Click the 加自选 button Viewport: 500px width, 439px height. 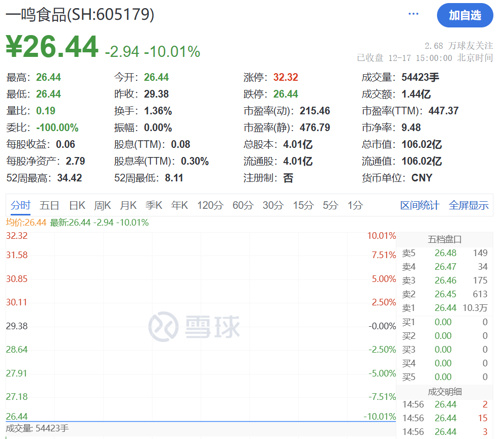(x=465, y=15)
